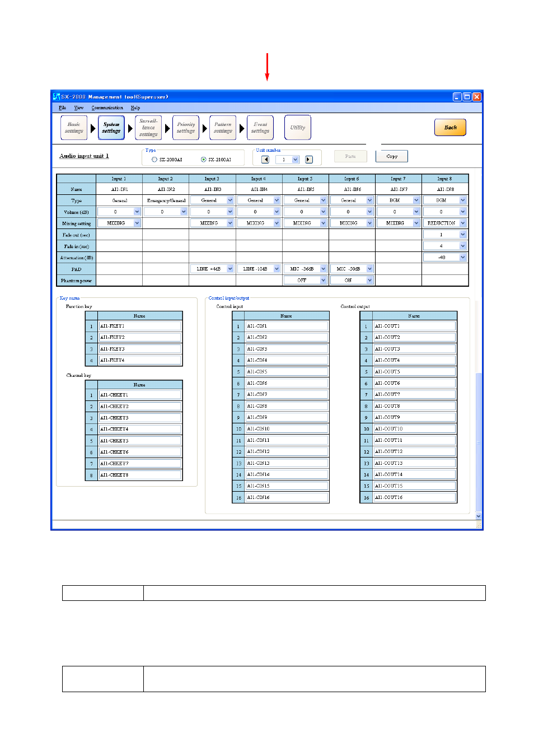Image resolution: width=534 pixels, height=756 pixels.
Task: Click AI1-IN1 name cell
Action: click(x=119, y=189)
